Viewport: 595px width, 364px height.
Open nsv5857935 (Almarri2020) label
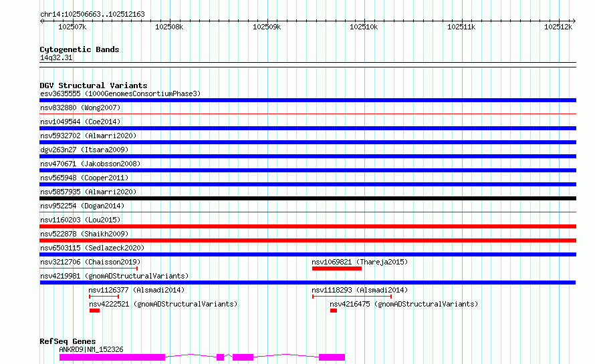(x=88, y=192)
